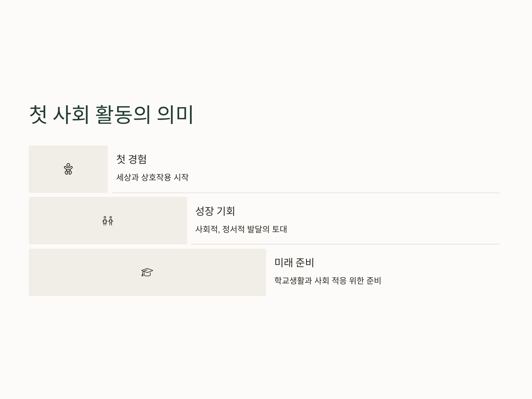Image resolution: width=532 pixels, height=399 pixels.
Task: Select the medium beige panel behind children icon
Action: [108, 221]
